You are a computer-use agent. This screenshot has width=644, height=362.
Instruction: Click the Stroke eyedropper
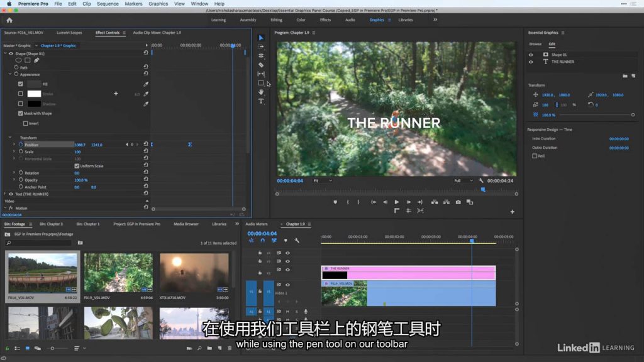pos(146,94)
